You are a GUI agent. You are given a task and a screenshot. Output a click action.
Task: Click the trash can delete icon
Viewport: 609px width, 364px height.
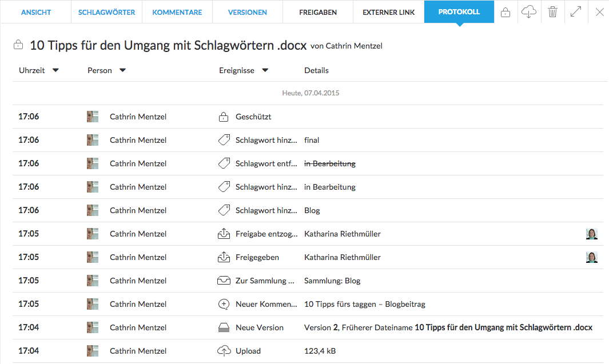552,12
